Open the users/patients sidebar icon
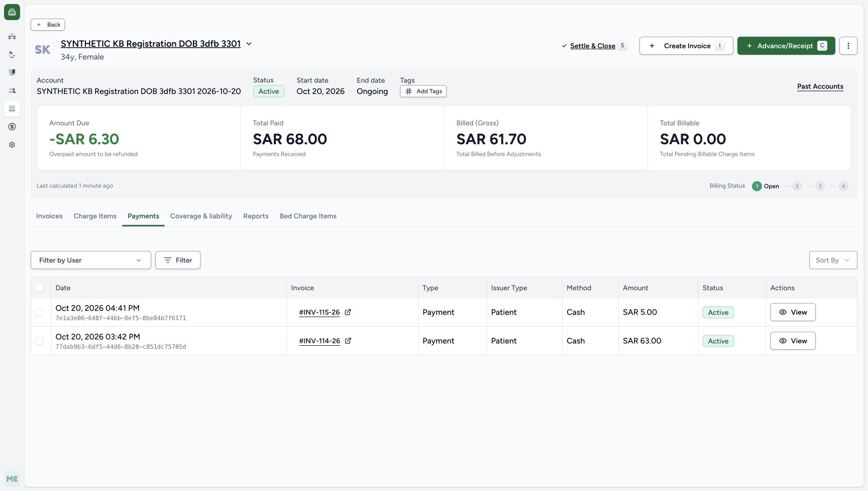The height and width of the screenshot is (491, 868). coord(12,90)
